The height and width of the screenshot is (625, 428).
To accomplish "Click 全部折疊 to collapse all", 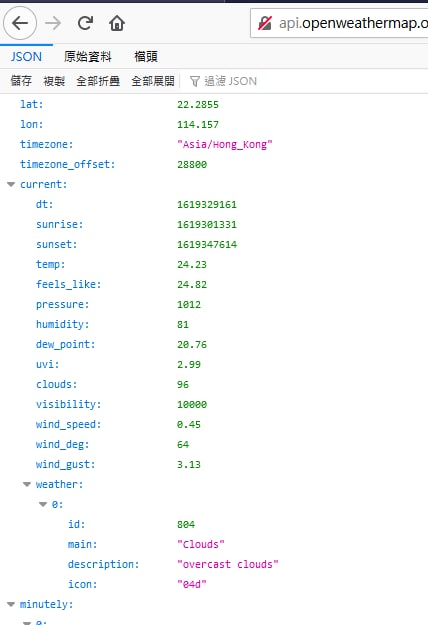I will [98, 81].
